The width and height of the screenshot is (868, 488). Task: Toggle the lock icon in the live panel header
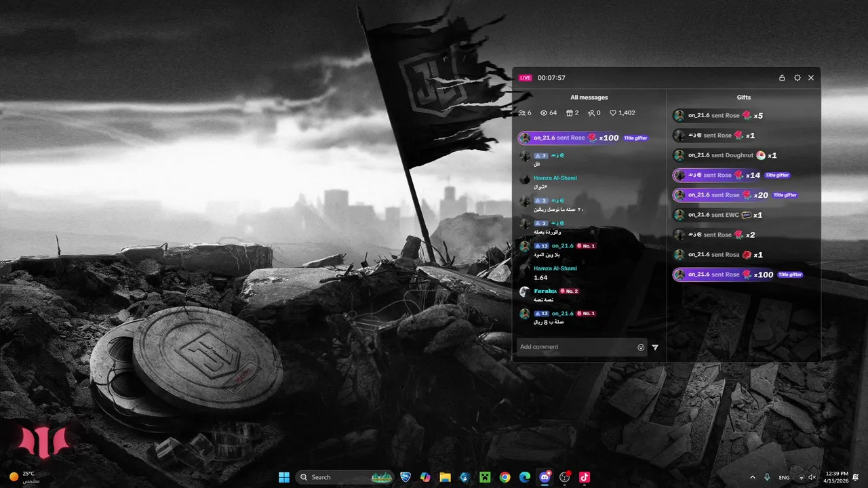click(782, 78)
